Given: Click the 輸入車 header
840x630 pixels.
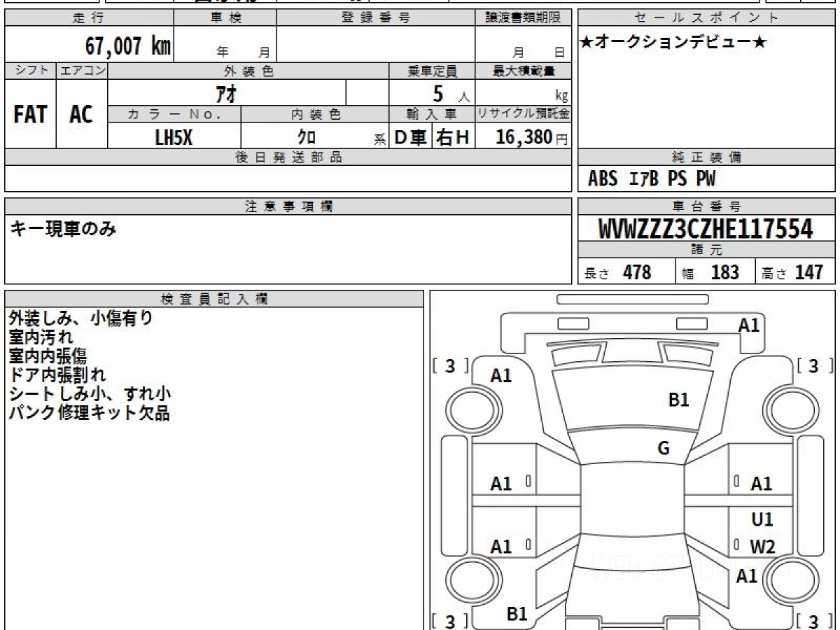Looking at the screenshot, I should coord(432,114).
